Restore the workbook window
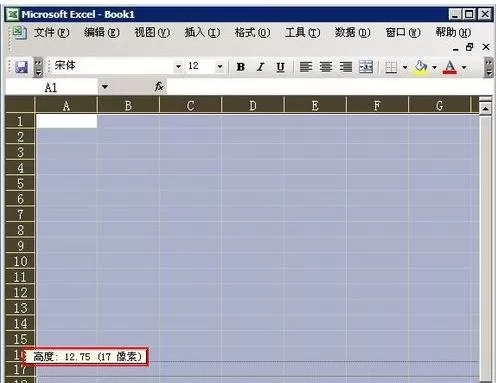Image resolution: width=496 pixels, height=383 pixels. (470, 47)
